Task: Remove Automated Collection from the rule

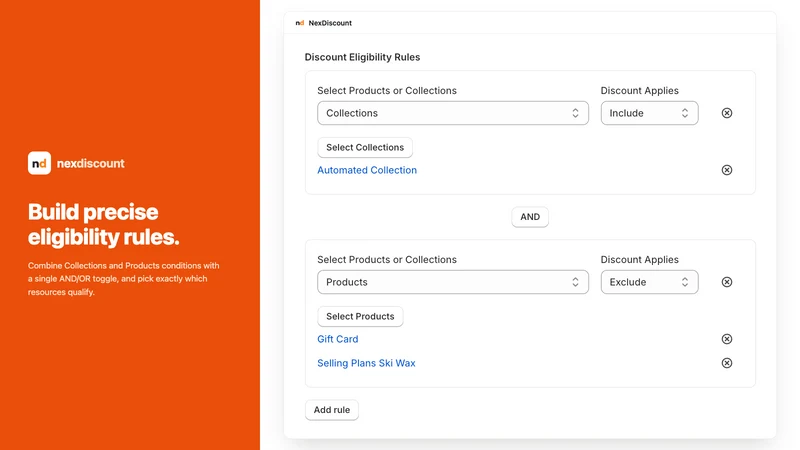Action: [727, 170]
